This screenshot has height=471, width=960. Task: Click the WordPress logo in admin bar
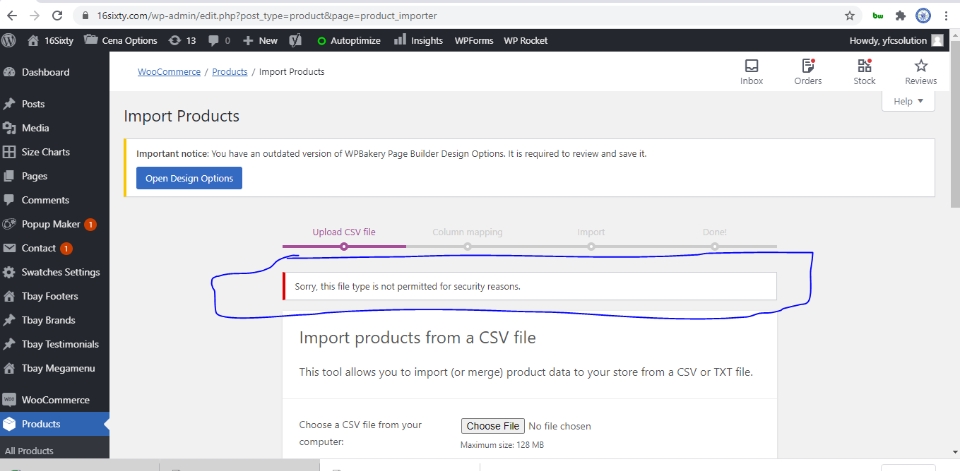(9, 41)
